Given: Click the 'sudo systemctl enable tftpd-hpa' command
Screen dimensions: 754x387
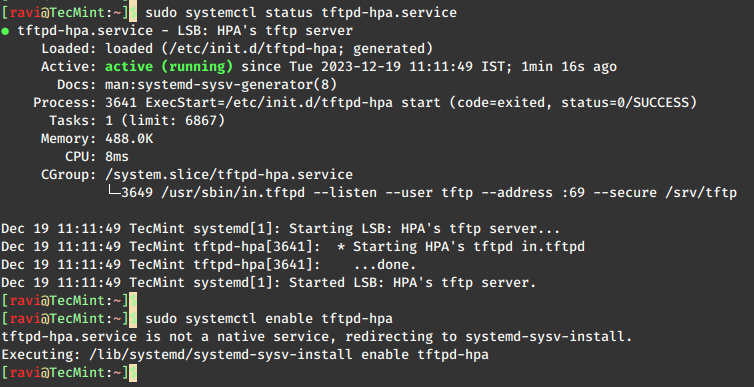Looking at the screenshot, I should pyautogui.click(x=269, y=319).
